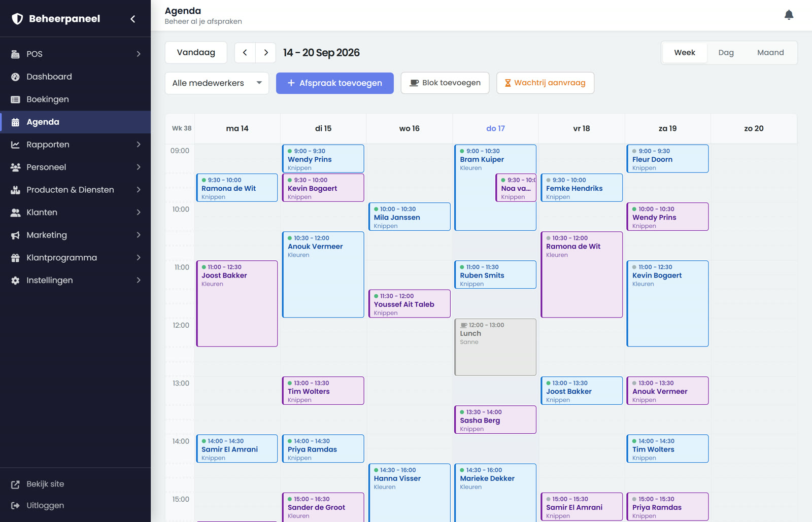
Task: Click the Klanten users icon
Action: click(x=15, y=213)
